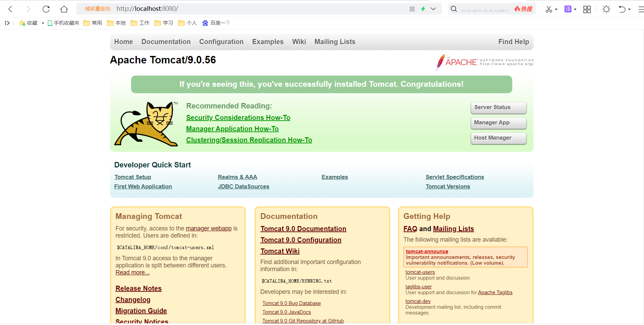Viewport: 644px width, 325px height.
Task: Open the 本地 bookmark folder
Action: [x=117, y=23]
